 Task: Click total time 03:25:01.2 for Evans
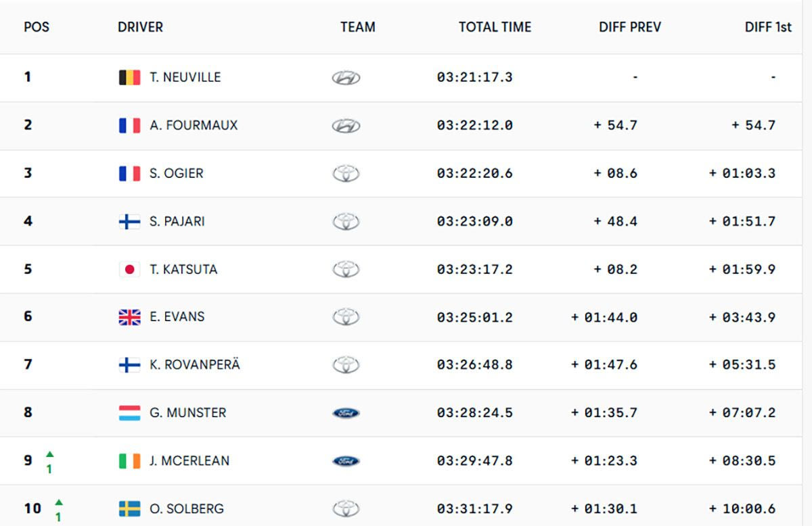pos(474,317)
